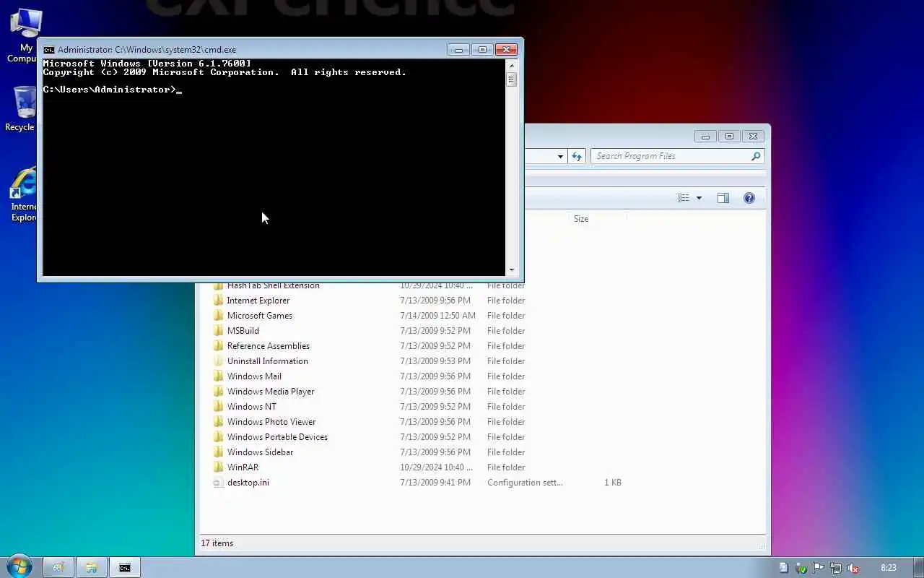Image resolution: width=924 pixels, height=578 pixels.
Task: Close the Program Files explorer window
Action: click(x=753, y=136)
